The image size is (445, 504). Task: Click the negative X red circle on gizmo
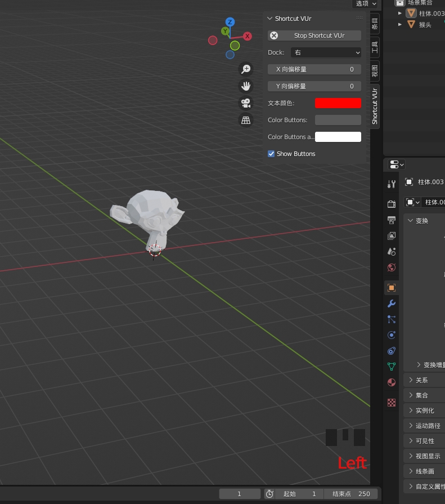(213, 41)
